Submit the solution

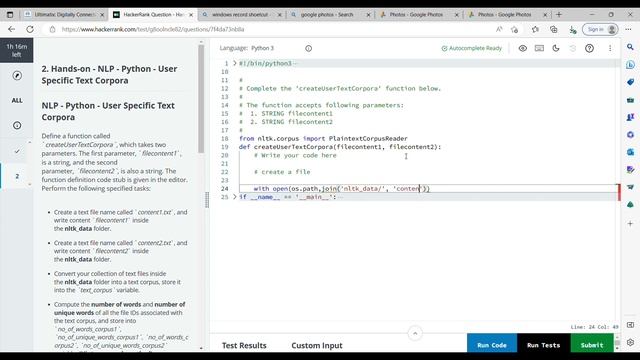pos(592,344)
